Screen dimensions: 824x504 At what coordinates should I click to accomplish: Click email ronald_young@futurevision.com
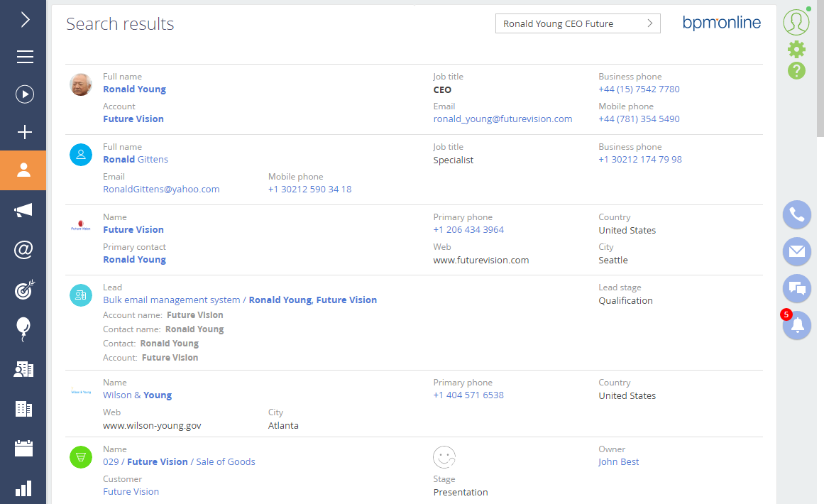click(x=503, y=119)
